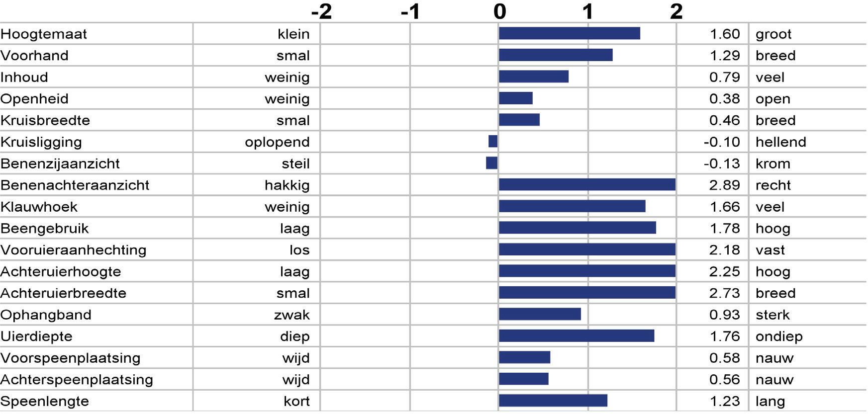Select the Uierdiepte label
The height and width of the screenshot is (415, 868).
click(36, 336)
